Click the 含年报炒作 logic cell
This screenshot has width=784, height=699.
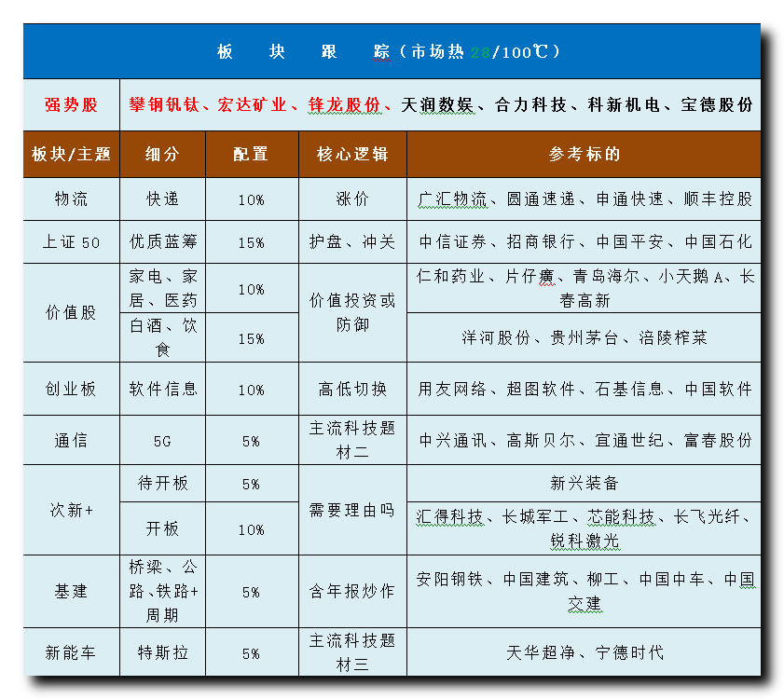point(352,592)
